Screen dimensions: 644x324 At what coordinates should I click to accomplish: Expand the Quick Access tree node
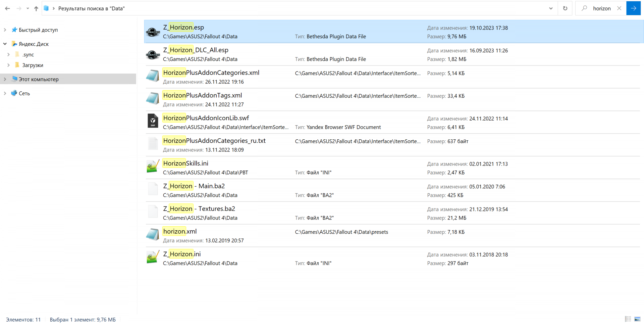[5, 30]
